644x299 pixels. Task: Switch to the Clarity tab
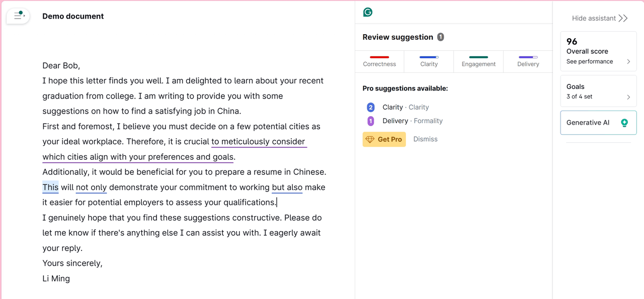429,61
